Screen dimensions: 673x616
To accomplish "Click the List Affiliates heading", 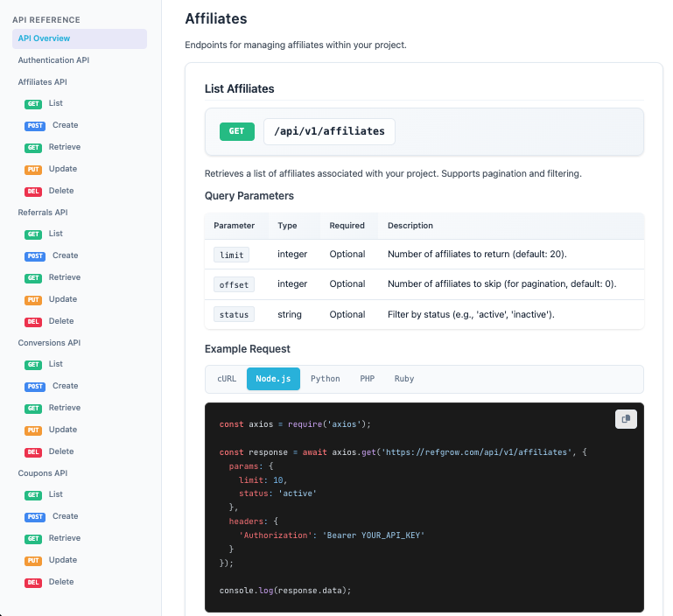I will 240,89.
